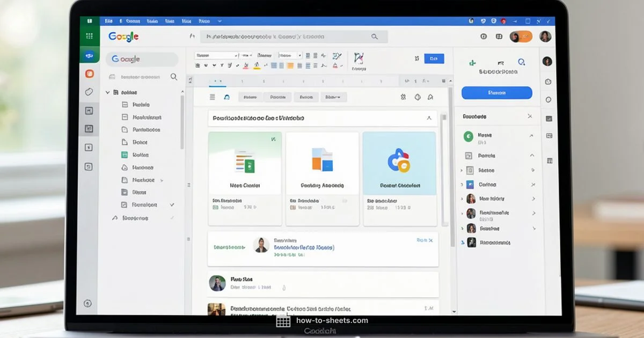Select the red underlined text color icon
Viewport: 644px width, 338px height.
pos(246,65)
